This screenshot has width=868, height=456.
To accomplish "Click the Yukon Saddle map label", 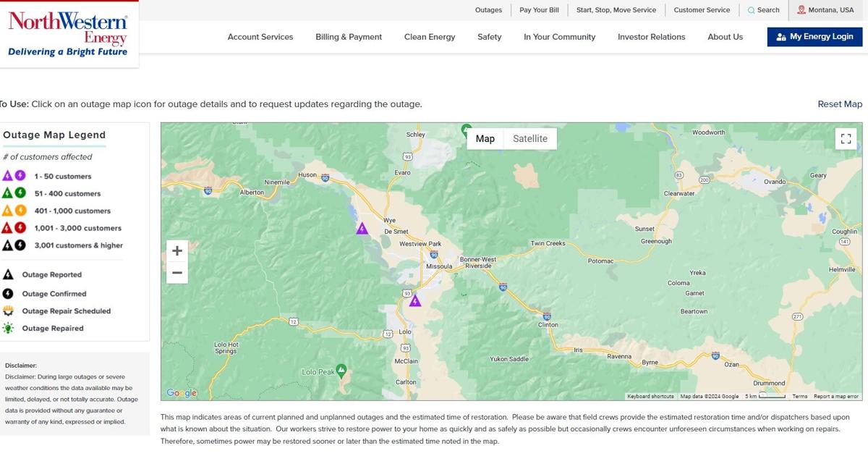I will coord(509,359).
